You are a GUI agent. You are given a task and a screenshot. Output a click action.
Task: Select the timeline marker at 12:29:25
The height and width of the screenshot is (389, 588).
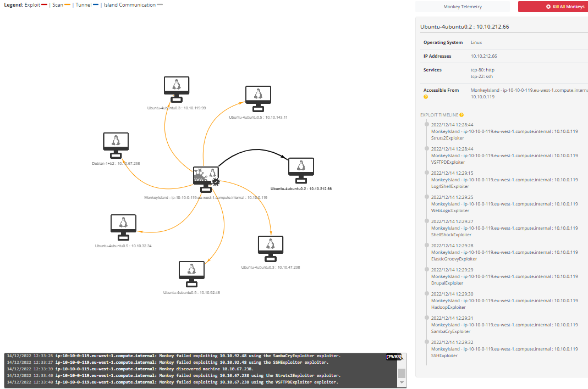coord(427,197)
